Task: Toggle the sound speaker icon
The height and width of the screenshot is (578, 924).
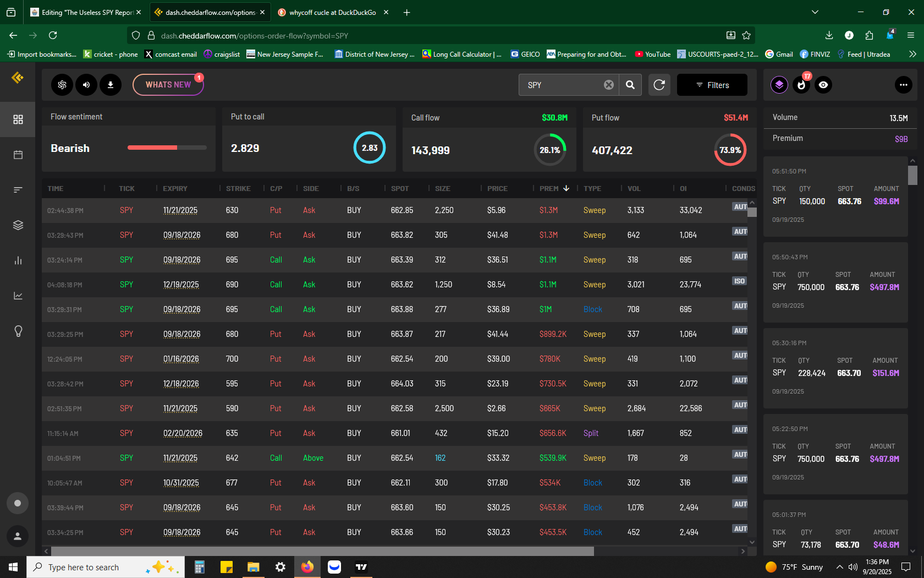Action: [86, 85]
